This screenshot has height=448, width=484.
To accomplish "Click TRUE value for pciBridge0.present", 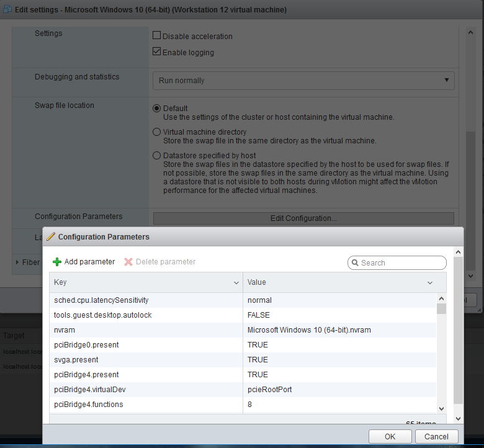I will (258, 344).
